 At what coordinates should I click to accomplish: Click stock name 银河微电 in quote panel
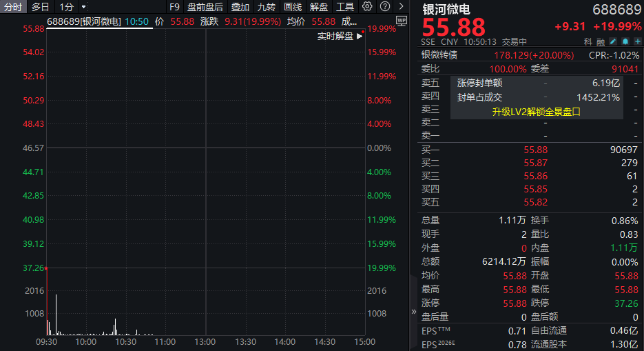click(x=446, y=9)
